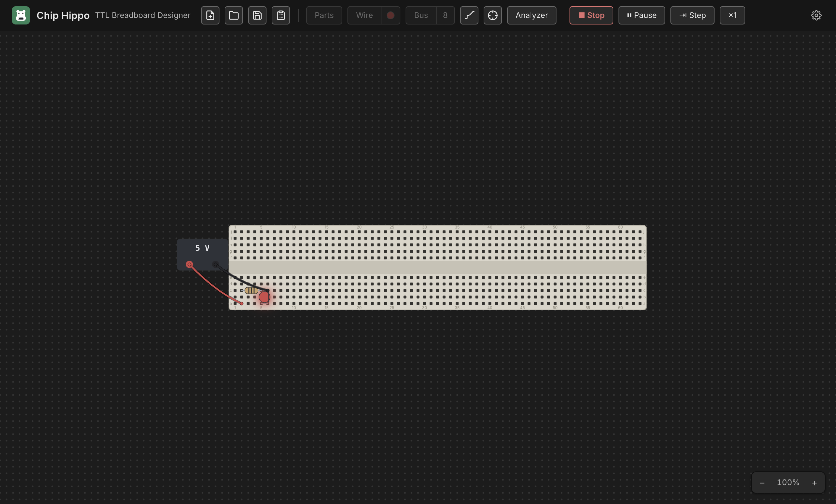Select the Wire tool
This screenshot has width=836, height=504.
coord(364,15)
